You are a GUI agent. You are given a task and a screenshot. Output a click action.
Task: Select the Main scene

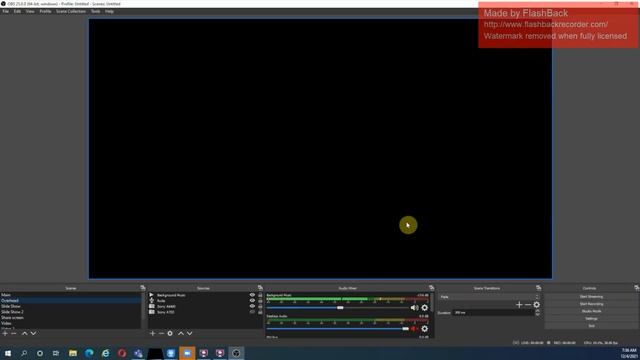(71, 295)
